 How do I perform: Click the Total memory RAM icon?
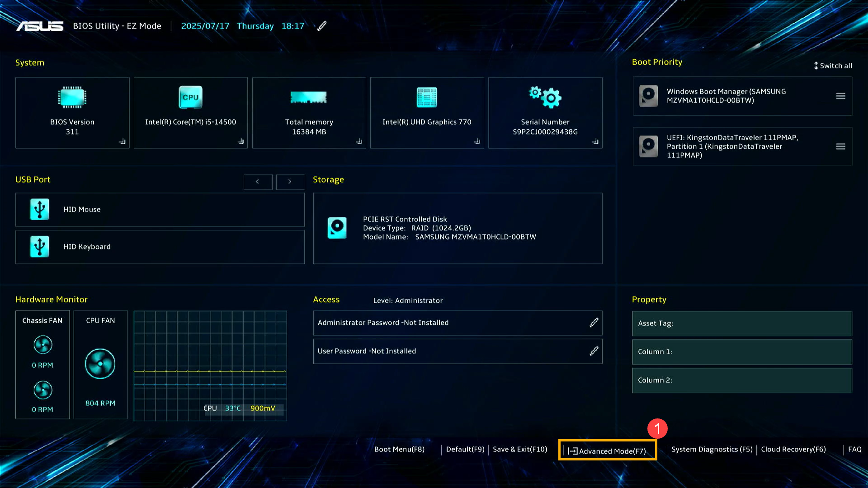tap(309, 97)
